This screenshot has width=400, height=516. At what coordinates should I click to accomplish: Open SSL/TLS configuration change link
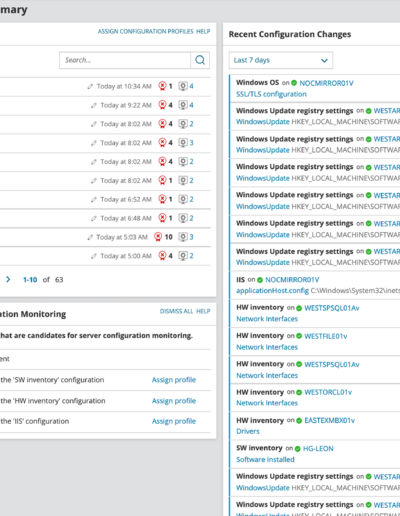pyautogui.click(x=271, y=94)
